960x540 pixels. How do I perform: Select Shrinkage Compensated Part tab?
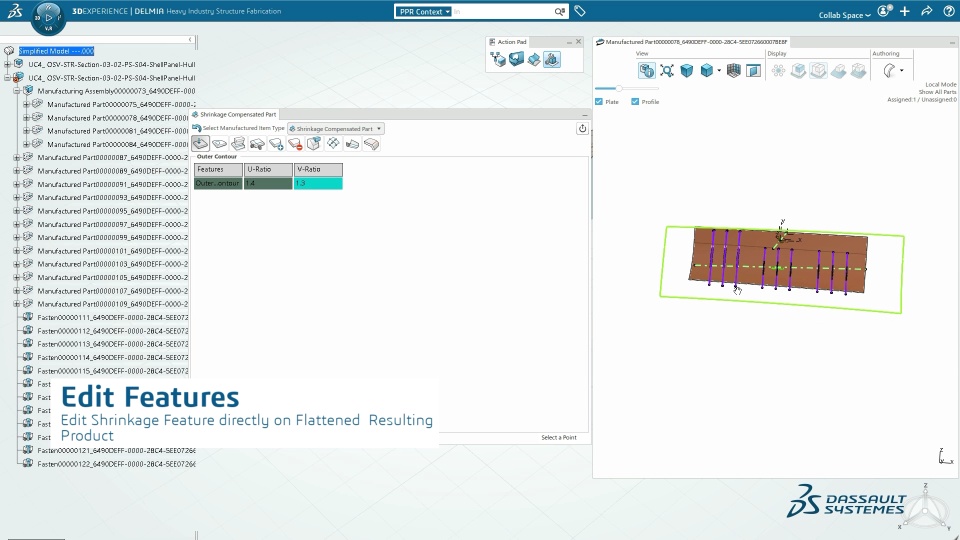pyautogui.click(x=234, y=114)
